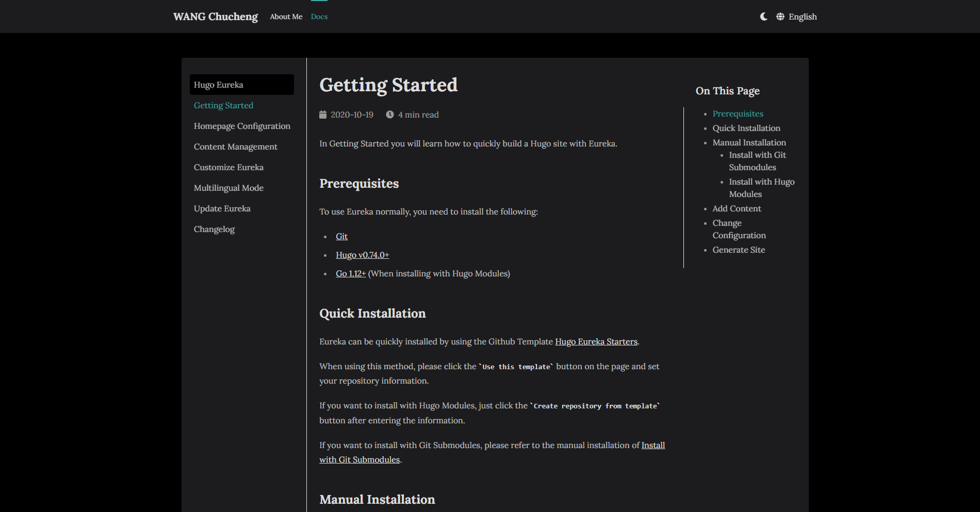Open Multilingual Mode doc
This screenshot has width=980, height=512.
[228, 188]
